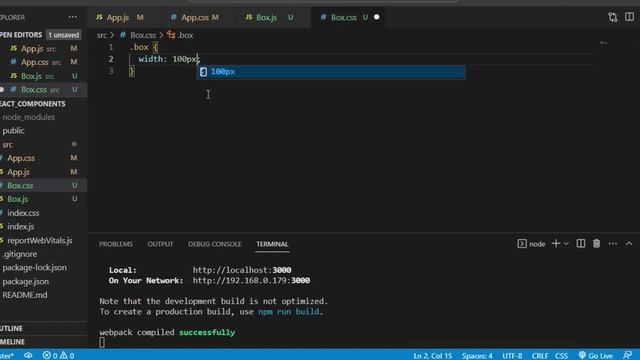Image resolution: width=640 pixels, height=360 pixels.
Task: Click the open changes compare icon
Action: (613, 17)
